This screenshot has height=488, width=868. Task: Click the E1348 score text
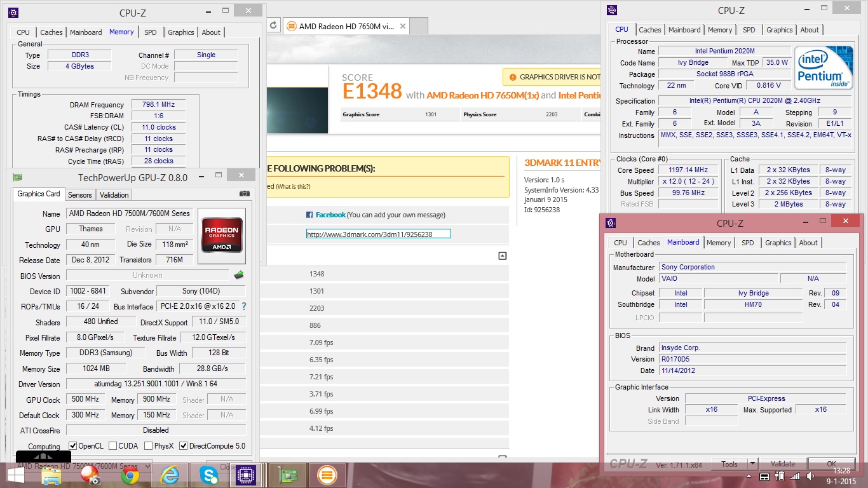point(372,91)
